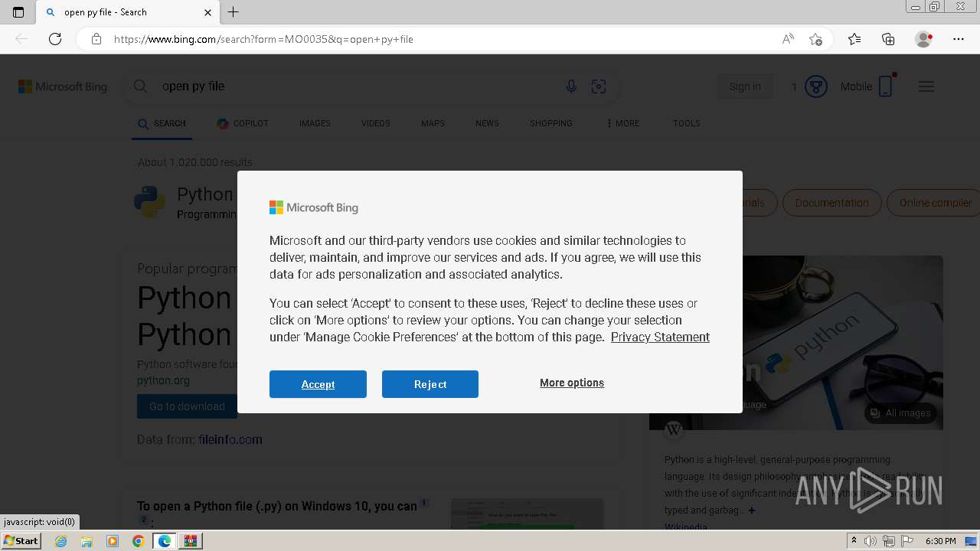Click the Bing search input with 'open py file'

(x=356, y=86)
